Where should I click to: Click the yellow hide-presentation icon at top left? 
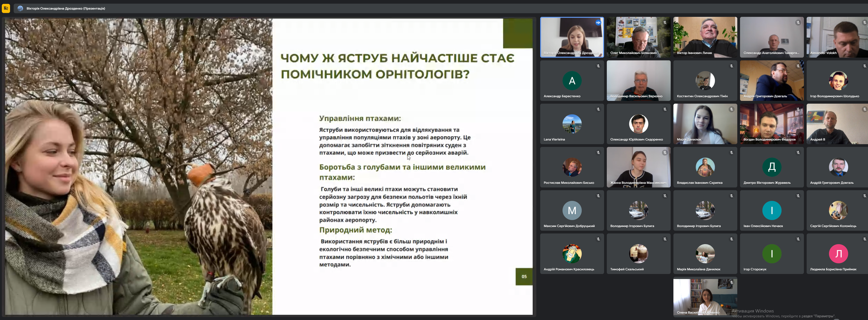6,8
